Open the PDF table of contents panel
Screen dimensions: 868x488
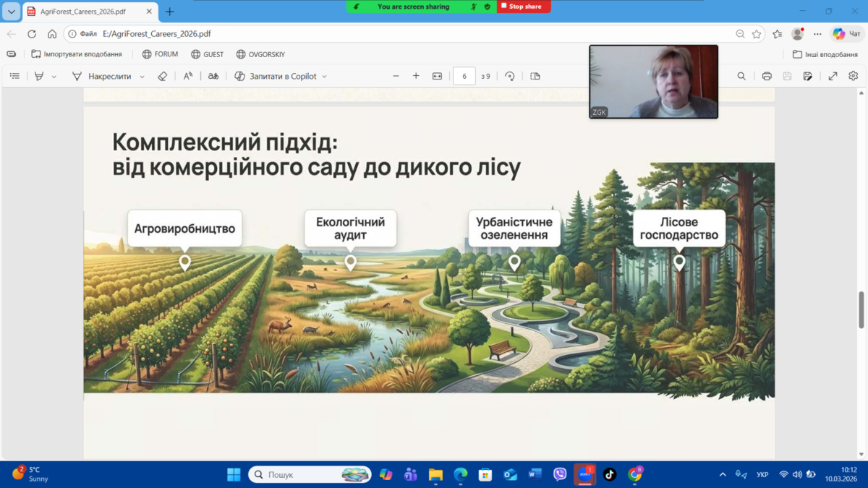click(x=14, y=76)
